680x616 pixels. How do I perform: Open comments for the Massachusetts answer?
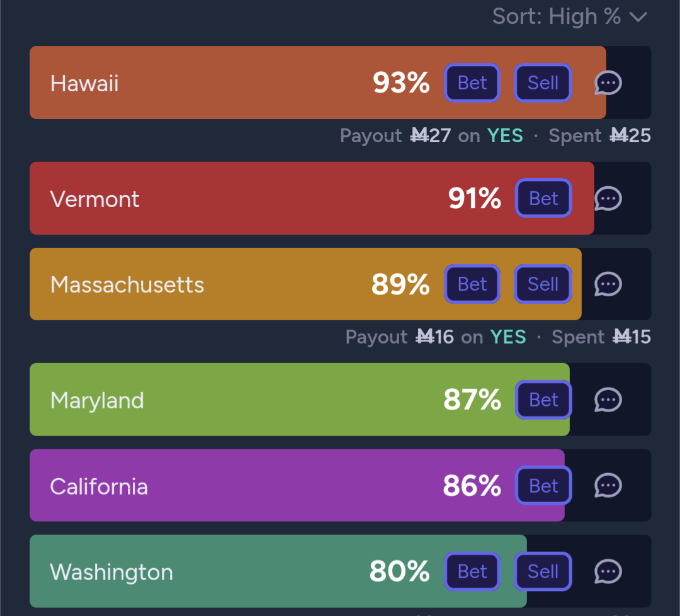(608, 284)
